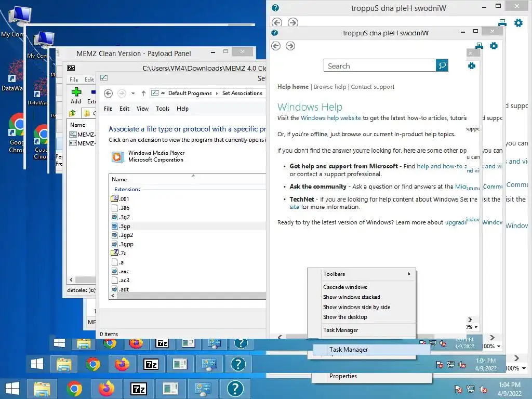532x399 pixels.
Task: Open the File menu in Set Associations
Action: (x=108, y=109)
